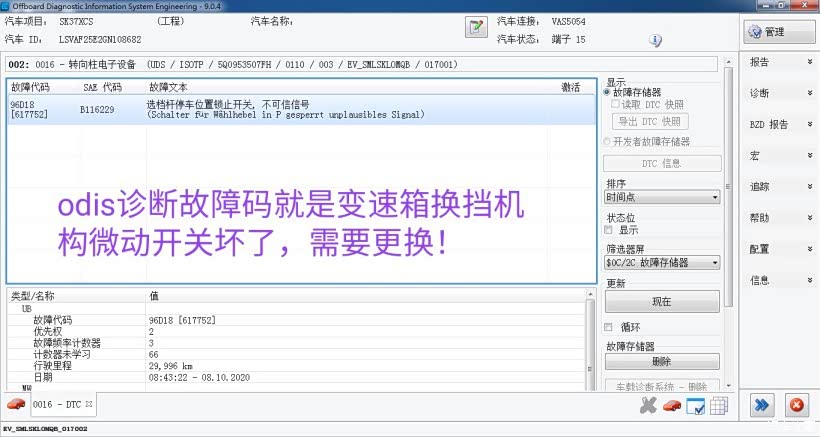Click the 激活 column header

(571, 87)
